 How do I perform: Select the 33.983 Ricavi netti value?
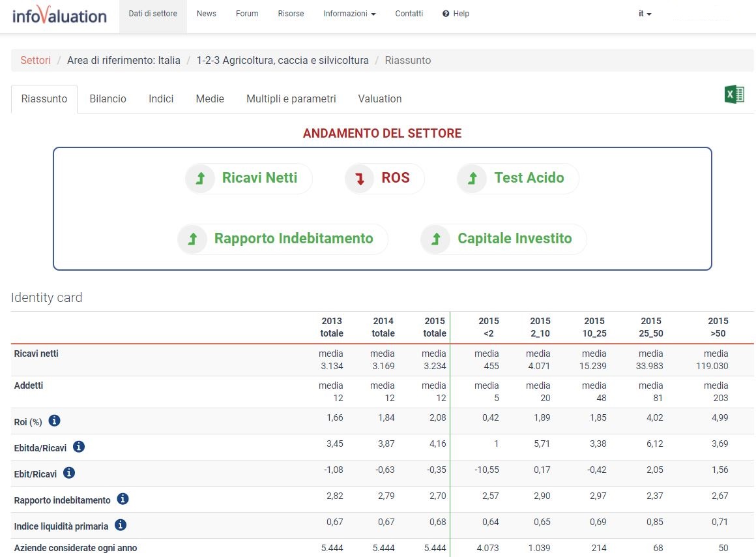tap(650, 366)
